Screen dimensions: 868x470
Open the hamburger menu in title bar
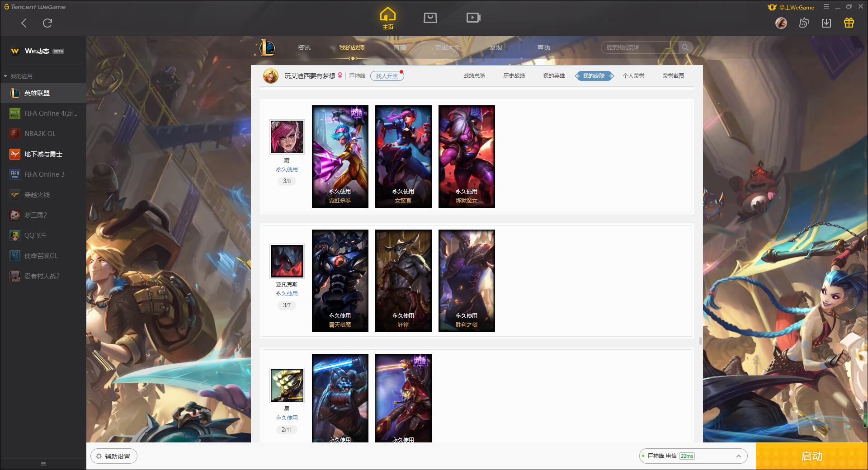(x=826, y=7)
